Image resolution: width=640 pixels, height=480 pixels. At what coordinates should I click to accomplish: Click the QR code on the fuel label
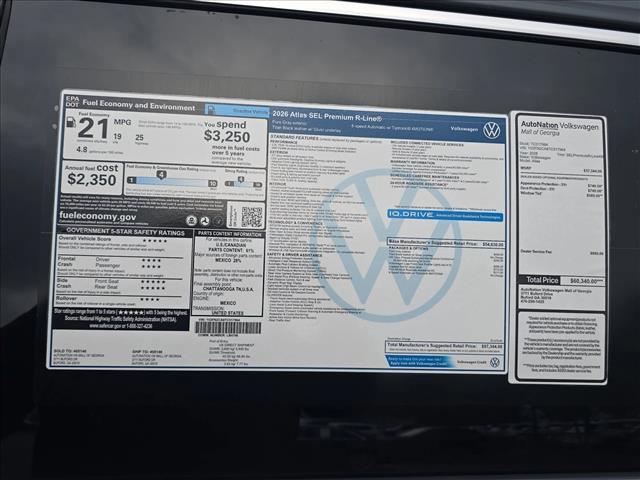[x=251, y=217]
